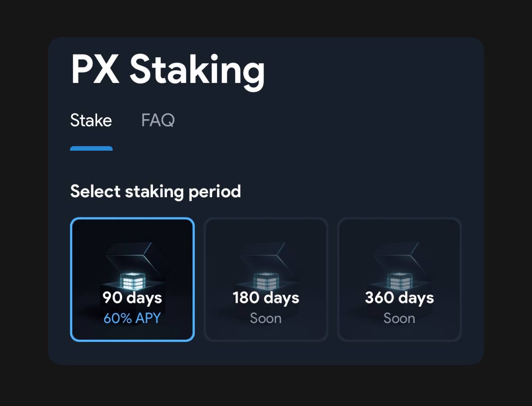Viewport: 532px width, 406px height.
Task: Click the 90 days text label
Action: pos(132,298)
